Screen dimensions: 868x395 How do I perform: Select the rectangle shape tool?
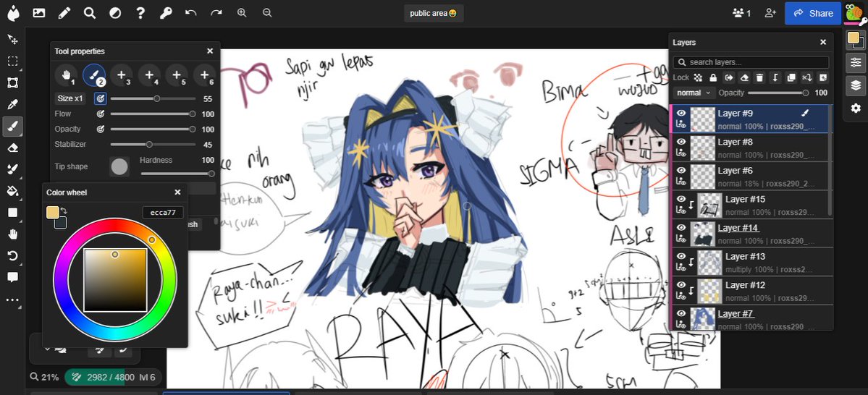coord(13,213)
